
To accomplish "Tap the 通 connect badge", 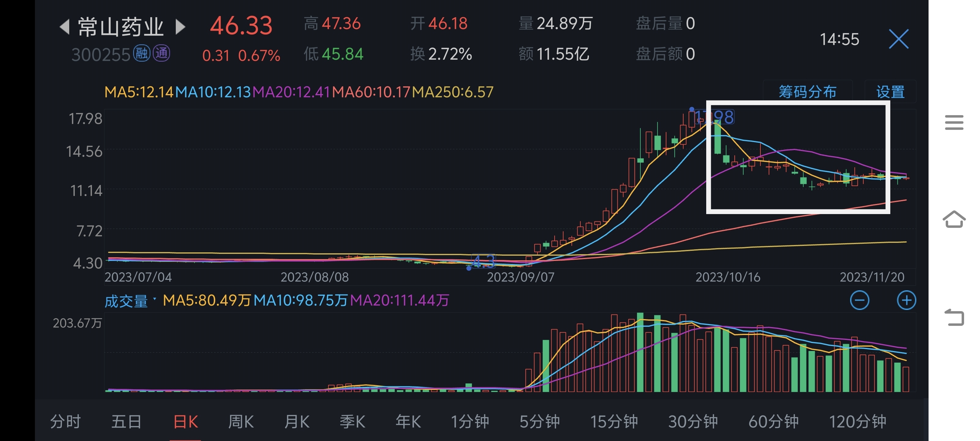I will (161, 53).
